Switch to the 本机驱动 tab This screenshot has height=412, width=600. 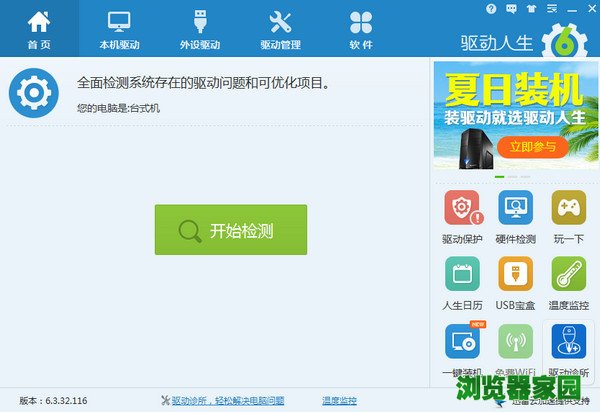tap(119, 30)
